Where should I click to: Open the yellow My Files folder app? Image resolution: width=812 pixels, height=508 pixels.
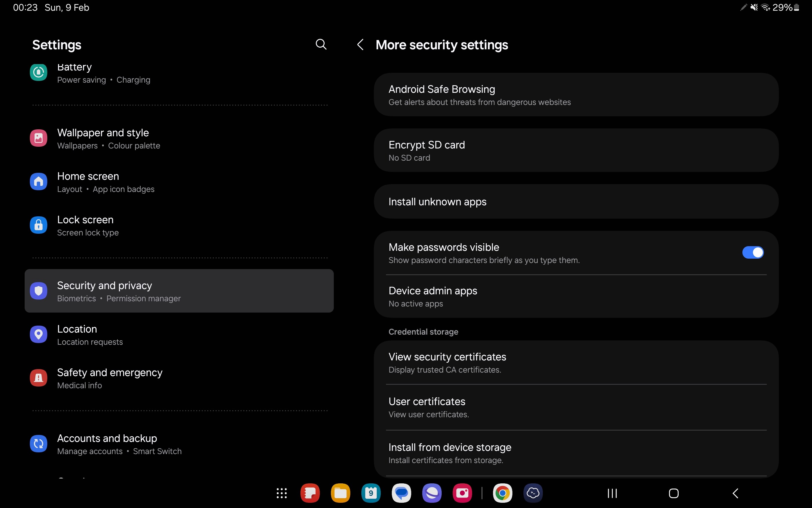pos(340,493)
